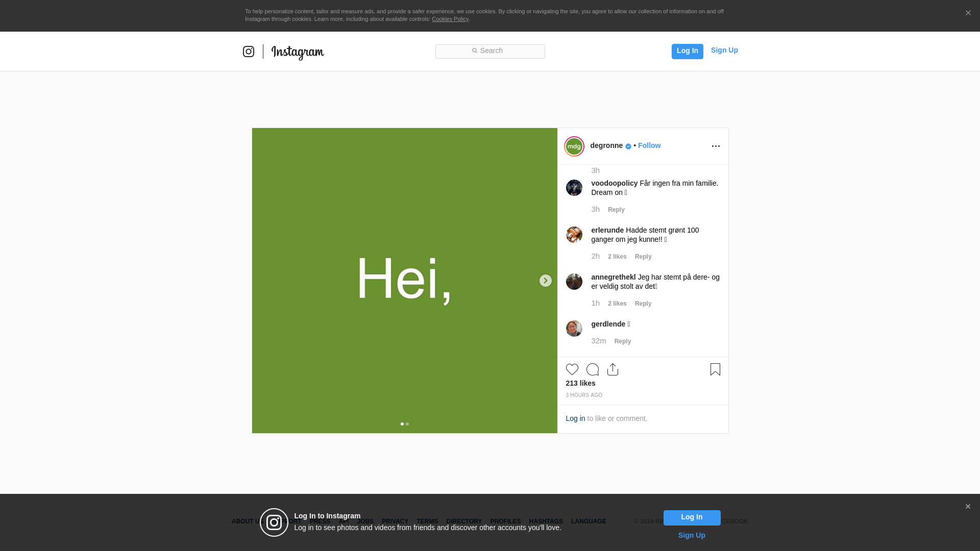Close the bottom Log In to Instagram banner
The width and height of the screenshot is (980, 551).
tap(968, 507)
